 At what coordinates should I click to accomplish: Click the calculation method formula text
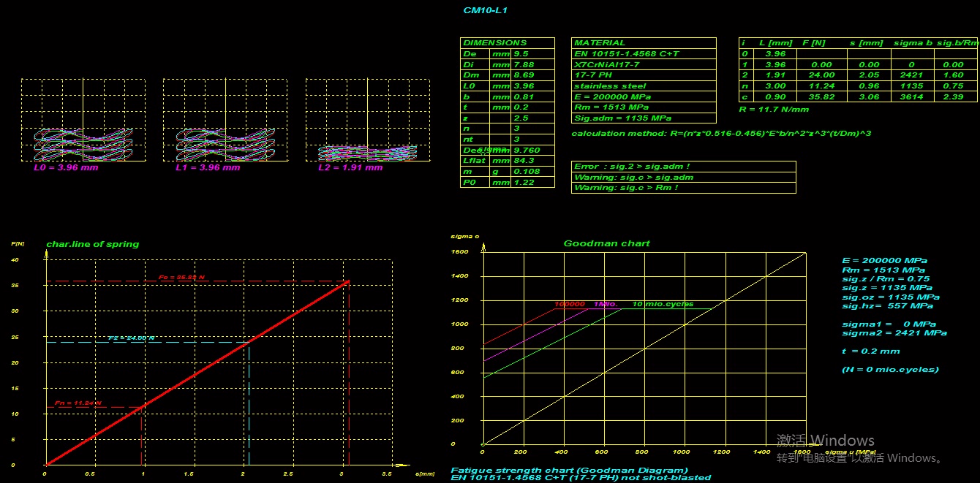click(720, 134)
